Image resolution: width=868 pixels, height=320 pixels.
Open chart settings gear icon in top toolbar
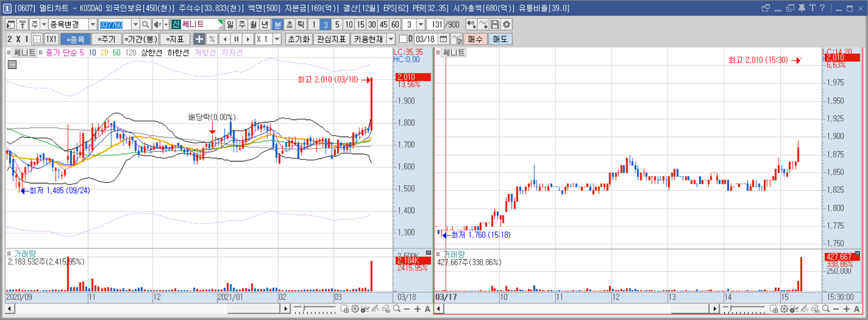[507, 24]
